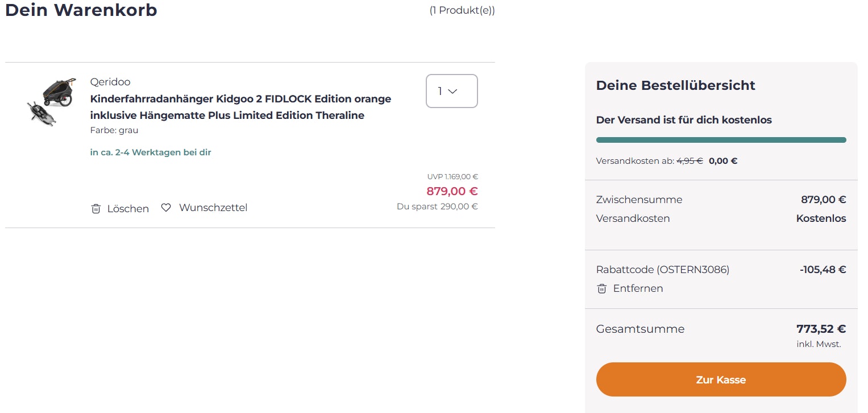Click the chevron arrow in quantity selector
868x413 pixels.
tap(453, 91)
